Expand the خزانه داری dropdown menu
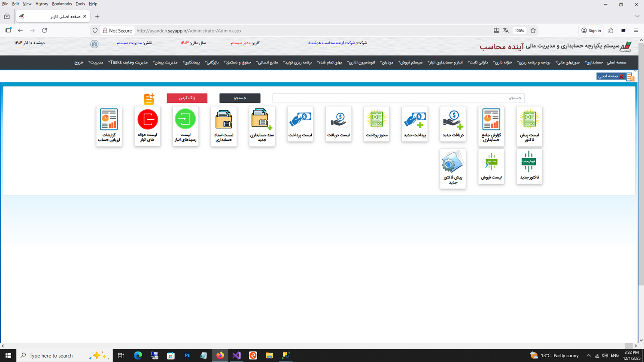Screen dimensions: 644x362 (502, 63)
